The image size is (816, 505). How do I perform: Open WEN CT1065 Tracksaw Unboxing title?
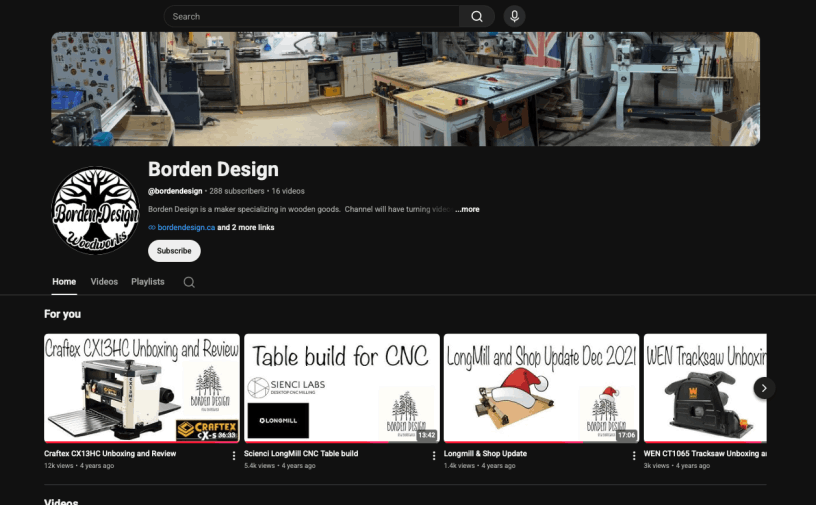point(705,453)
